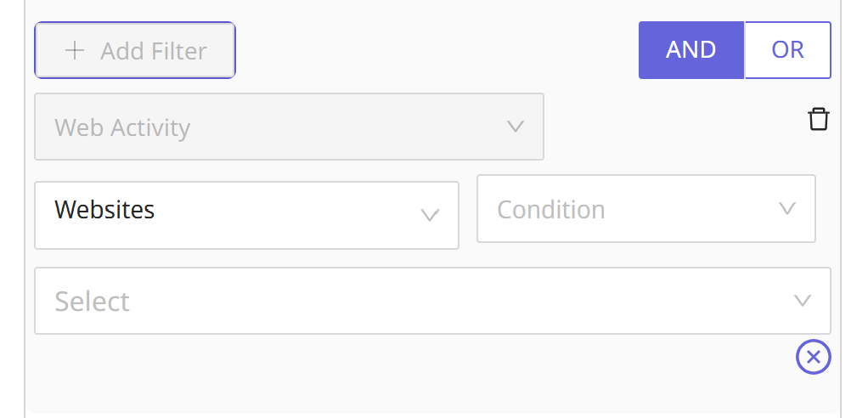Remove the filter row with the circled X
Image resolution: width=868 pixels, height=418 pixels.
tap(813, 357)
